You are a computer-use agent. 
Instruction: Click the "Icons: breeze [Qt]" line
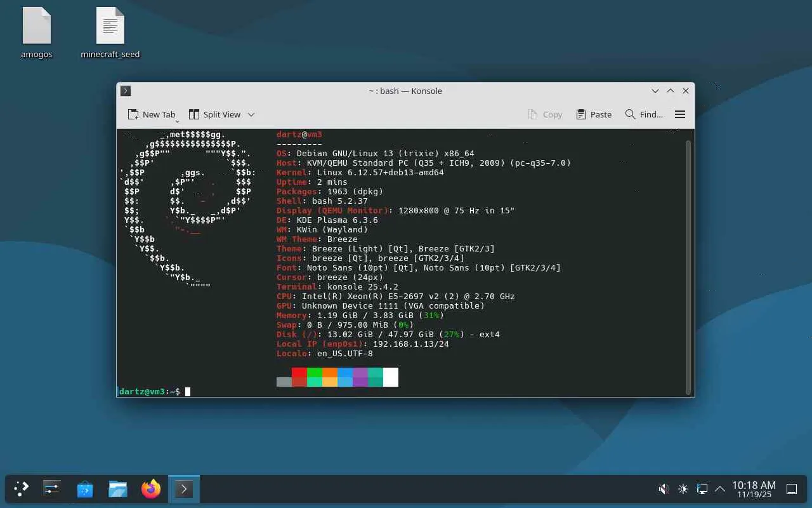coord(370,258)
